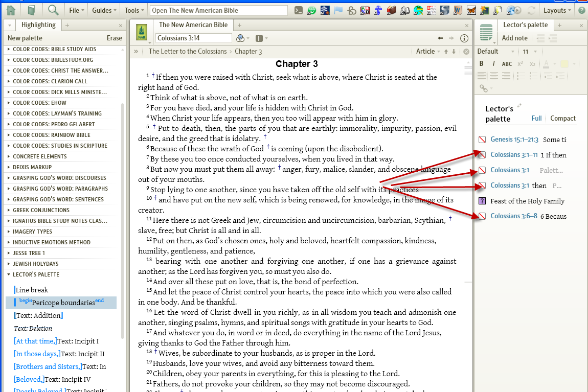Collapse the LECTOR'S PALETTE section
Screen dimensions: 588x392
click(9, 274)
